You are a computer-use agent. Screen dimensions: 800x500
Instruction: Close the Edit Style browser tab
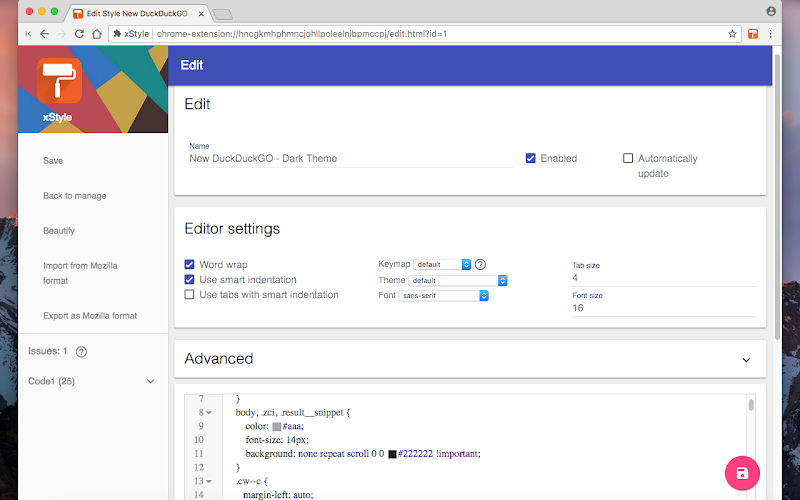201,13
